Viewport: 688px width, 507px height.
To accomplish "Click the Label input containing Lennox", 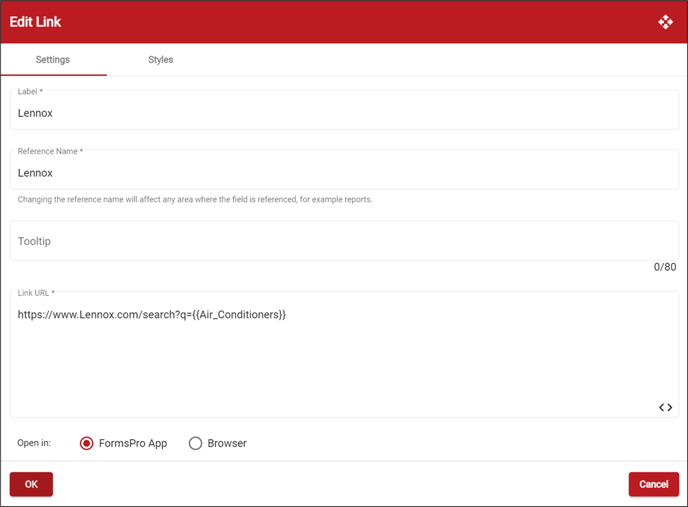I will click(344, 110).
